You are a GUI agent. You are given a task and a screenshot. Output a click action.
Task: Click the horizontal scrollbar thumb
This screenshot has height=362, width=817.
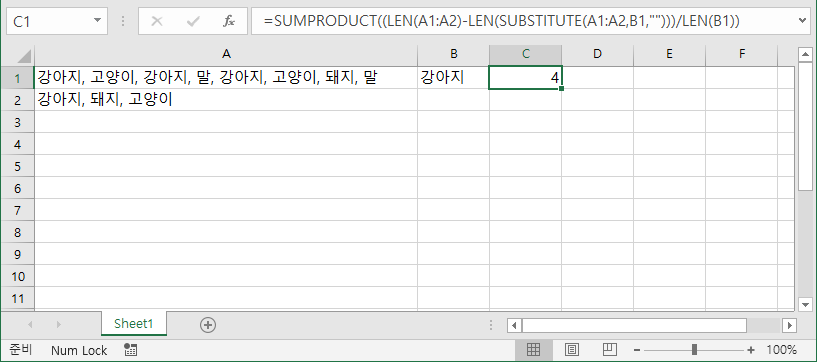tap(634, 326)
